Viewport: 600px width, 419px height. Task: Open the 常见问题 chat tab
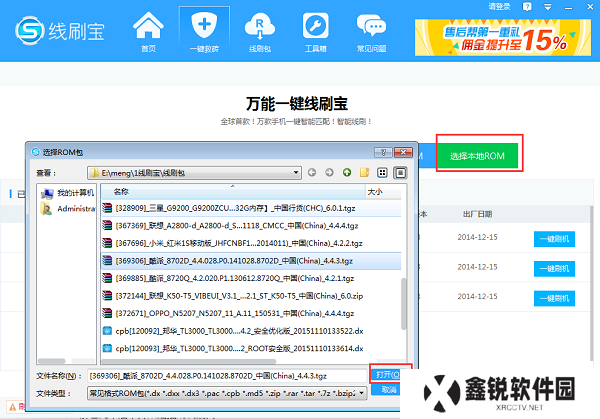coord(371,32)
